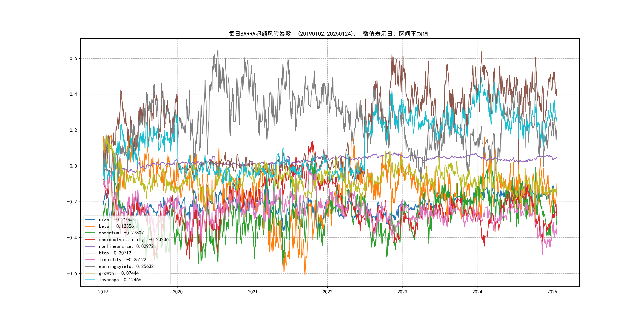This screenshot has width=644, height=322.
Task: Click the size legend entry label
Action: point(116,219)
